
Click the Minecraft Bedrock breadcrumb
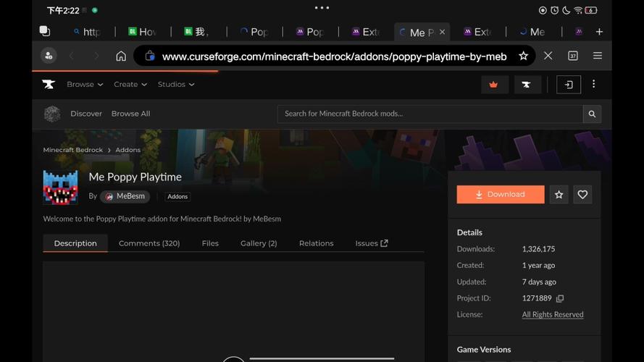72,150
